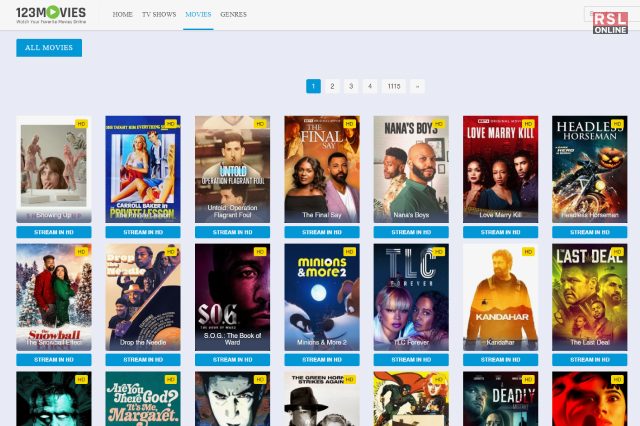Open Minions & More 2 poster
This screenshot has height=426, width=640.
[x=322, y=297]
